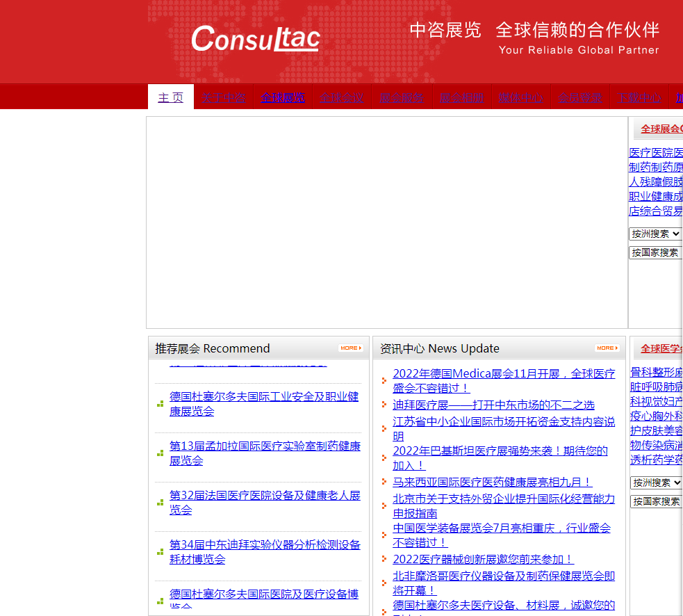The height and width of the screenshot is (616, 683).
Task: Click orange arrow bullet beside 2022年德国Medica news
Action: click(x=384, y=380)
